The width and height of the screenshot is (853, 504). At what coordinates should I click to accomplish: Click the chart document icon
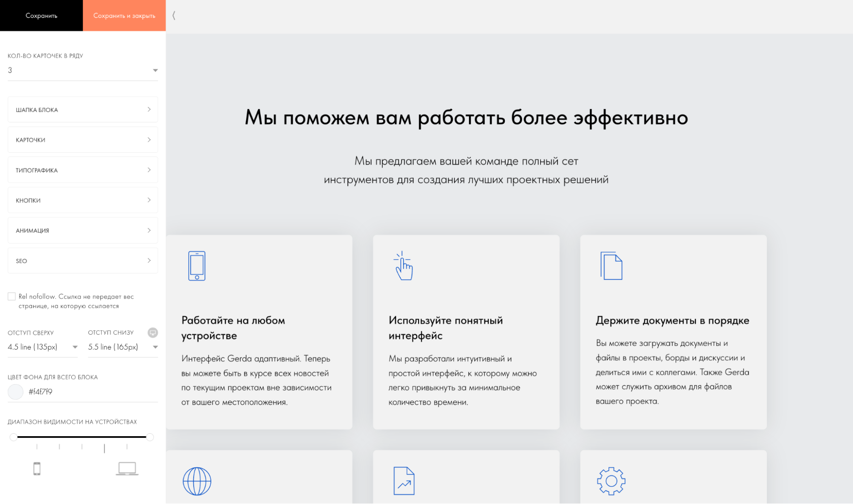[404, 481]
